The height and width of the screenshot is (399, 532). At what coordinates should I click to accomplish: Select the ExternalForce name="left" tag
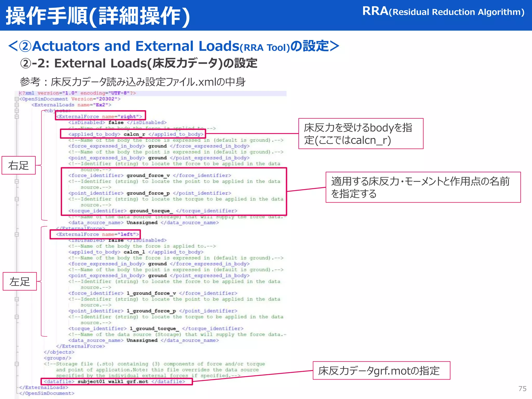pos(98,234)
